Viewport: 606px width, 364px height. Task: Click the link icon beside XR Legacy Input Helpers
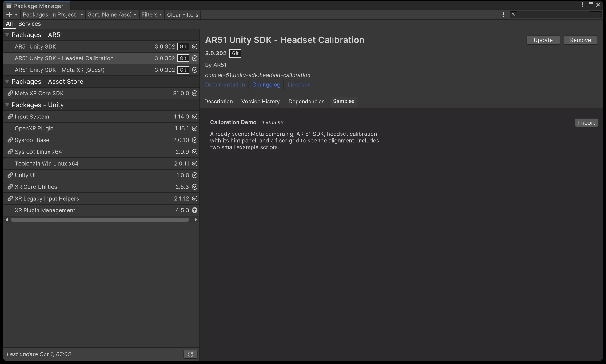coord(10,198)
